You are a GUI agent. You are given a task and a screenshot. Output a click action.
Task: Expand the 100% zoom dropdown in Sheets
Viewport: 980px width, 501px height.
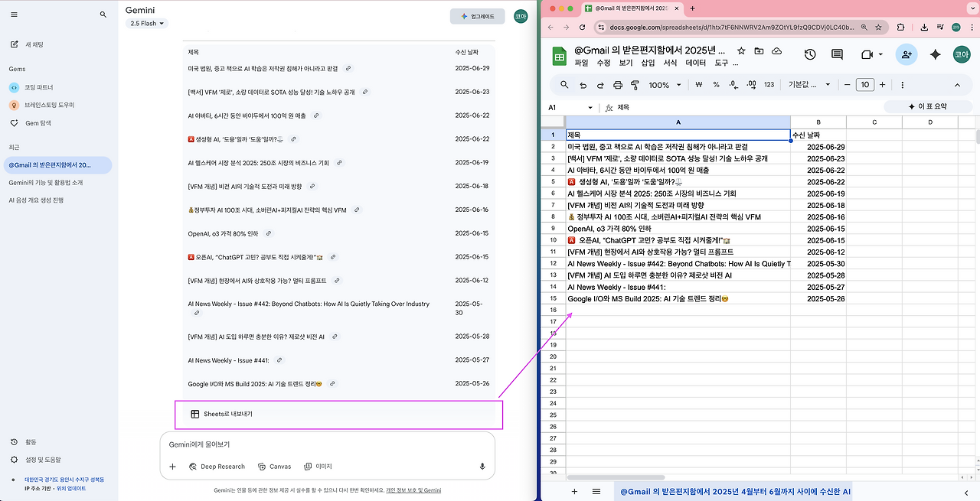tap(664, 85)
